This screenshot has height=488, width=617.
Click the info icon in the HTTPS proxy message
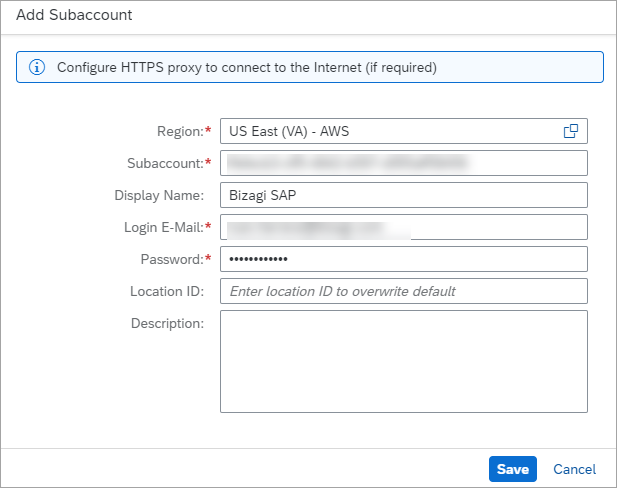coord(37,67)
